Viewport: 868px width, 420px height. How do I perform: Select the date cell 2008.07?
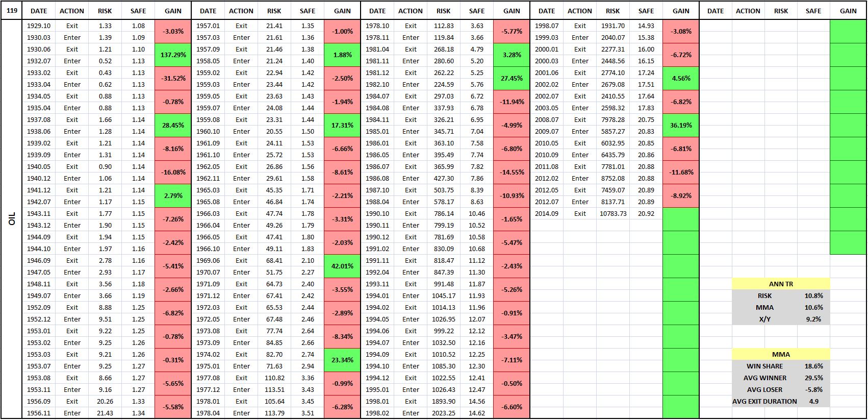547,119
